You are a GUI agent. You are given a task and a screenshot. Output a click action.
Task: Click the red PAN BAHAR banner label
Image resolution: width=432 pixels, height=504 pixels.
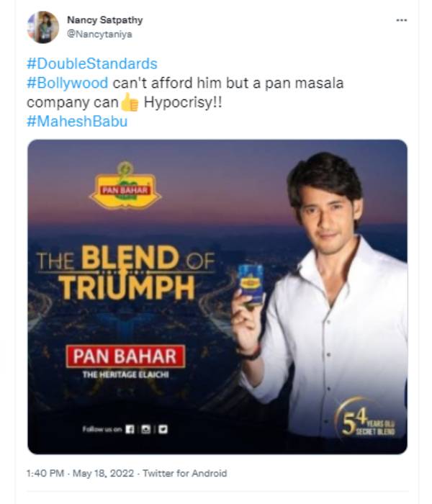pos(125,356)
